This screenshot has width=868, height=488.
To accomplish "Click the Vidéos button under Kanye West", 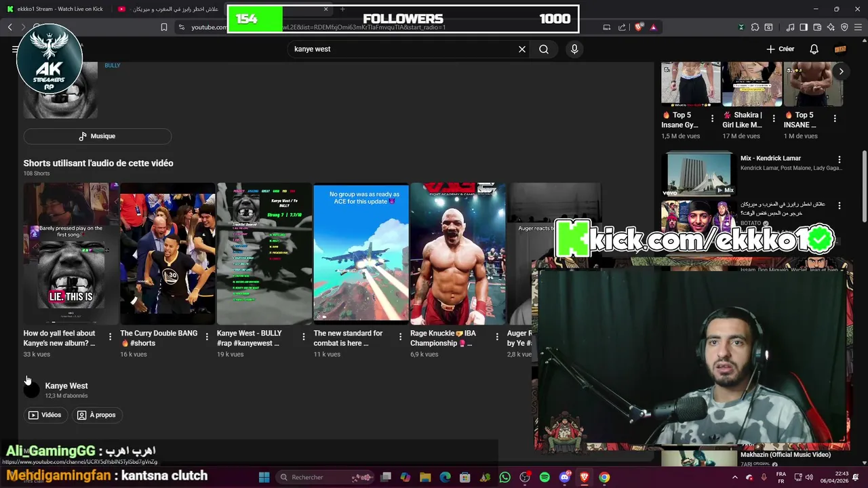I will point(45,415).
